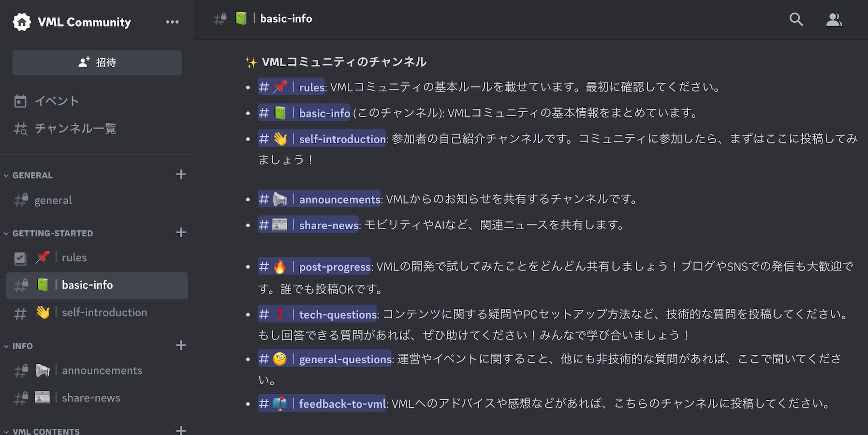Open the message search icon
This screenshot has height=435, width=868.
(x=796, y=19)
